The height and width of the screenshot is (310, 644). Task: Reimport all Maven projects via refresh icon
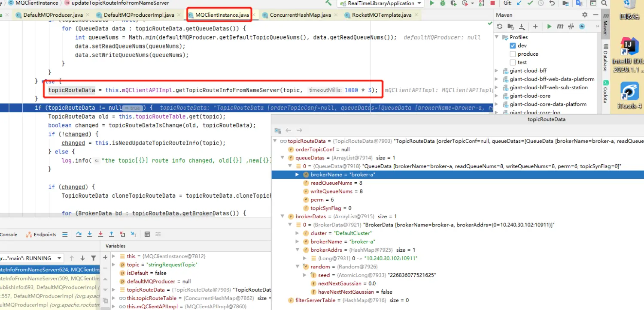(500, 27)
